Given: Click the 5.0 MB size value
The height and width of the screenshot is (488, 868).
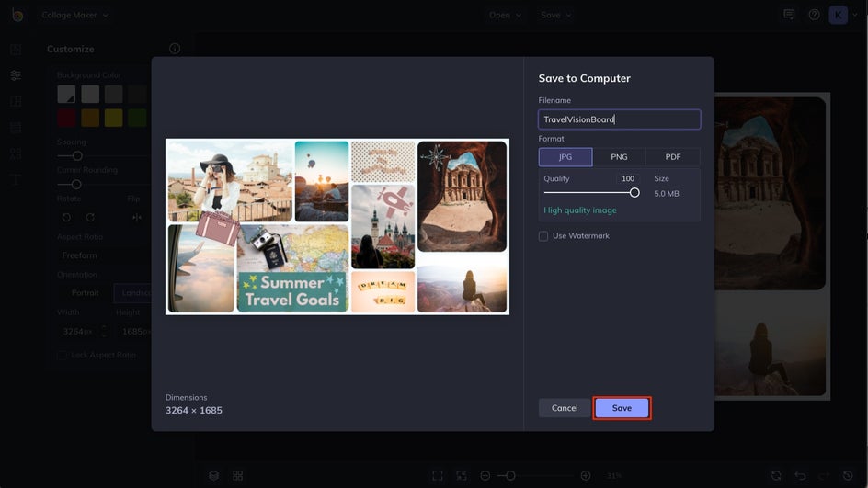Looking at the screenshot, I should click(666, 194).
